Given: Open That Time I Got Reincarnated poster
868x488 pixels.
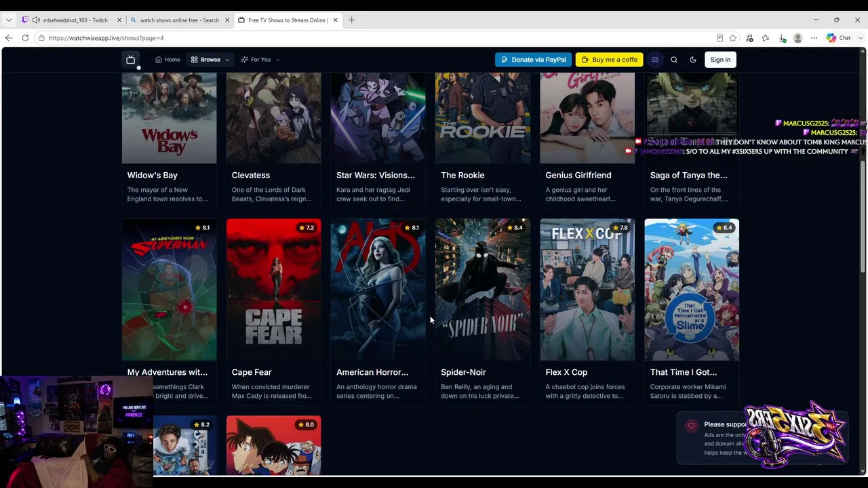Looking at the screenshot, I should (692, 290).
